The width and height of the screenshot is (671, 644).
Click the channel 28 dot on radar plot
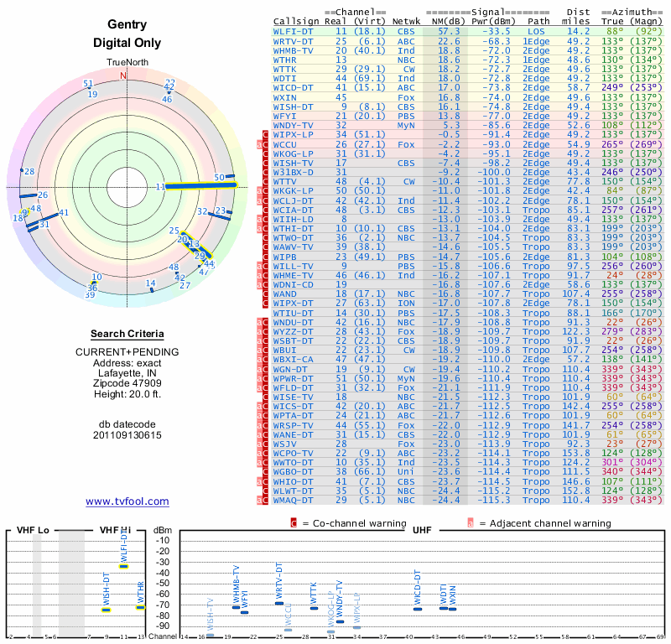(23, 172)
